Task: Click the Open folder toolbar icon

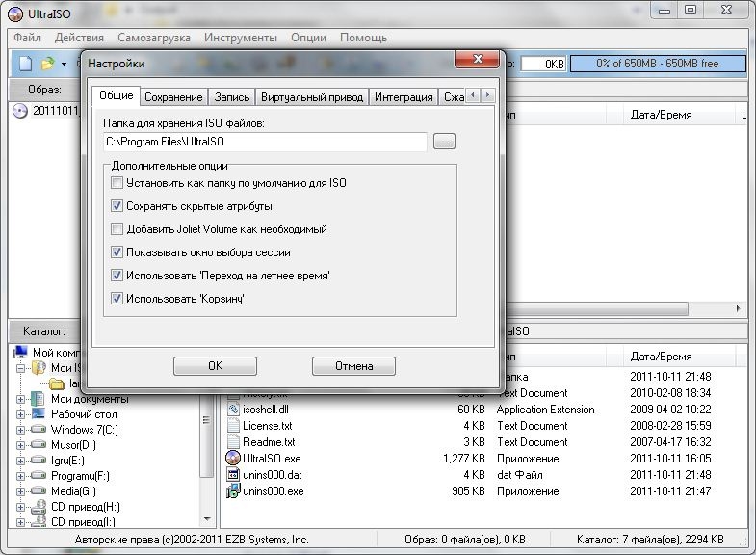Action: tap(46, 64)
